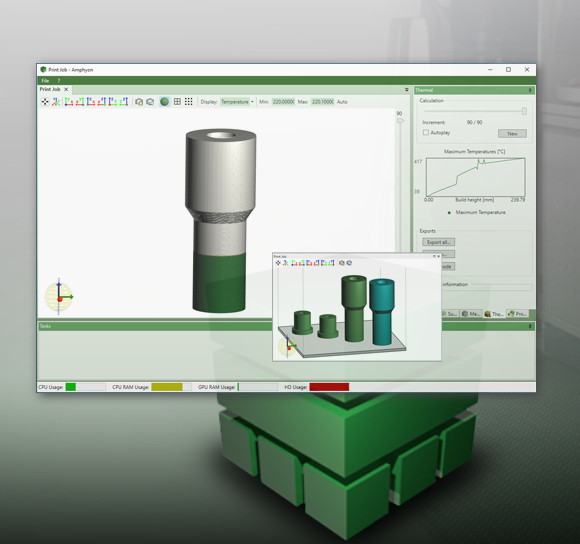Select the first of six axis-view icons in main toolbar
Viewport: 580px width, 544px height.
point(69,102)
